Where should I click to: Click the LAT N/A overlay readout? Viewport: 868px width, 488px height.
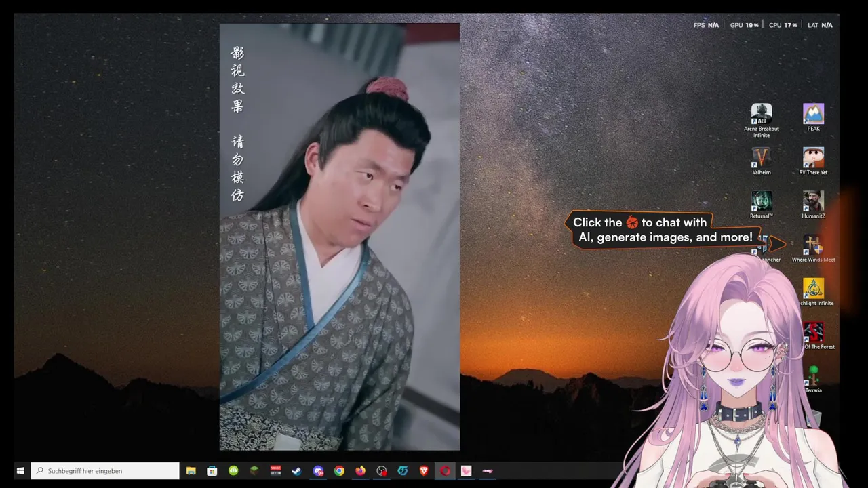[x=820, y=25]
